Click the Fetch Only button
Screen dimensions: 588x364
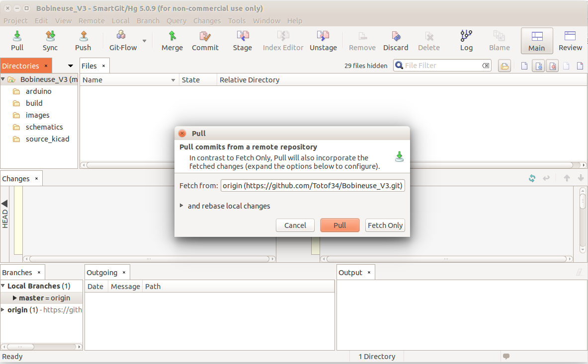(x=385, y=225)
